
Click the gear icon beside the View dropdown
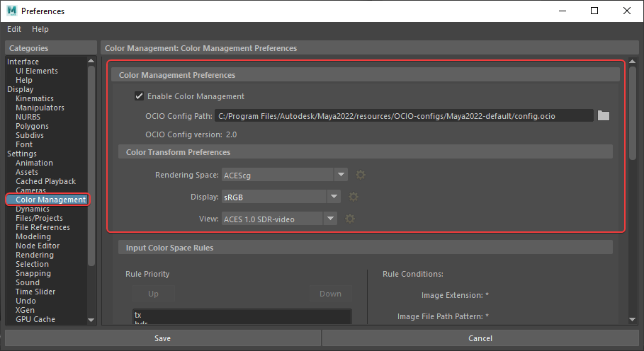(x=349, y=219)
